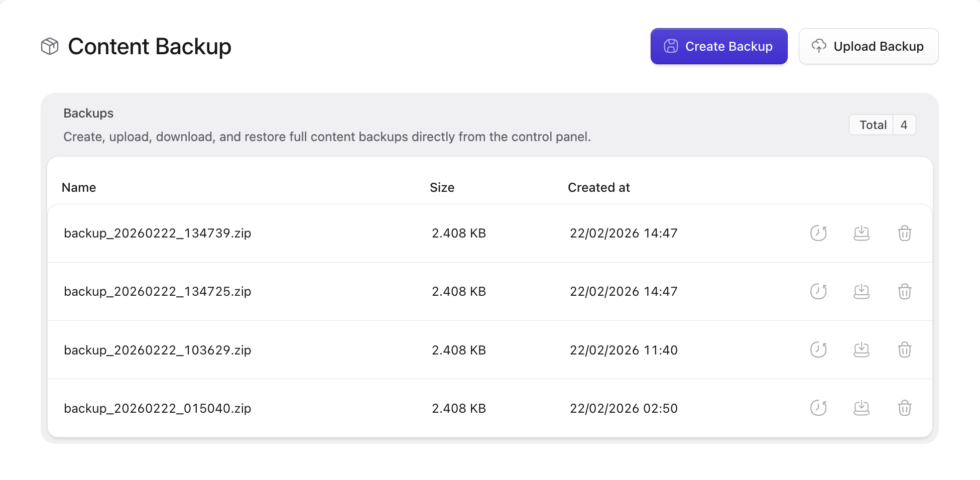Screen dimensions: 980x480
Task: Restore backup_20260222_103629.zip using restore icon
Action: [818, 349]
